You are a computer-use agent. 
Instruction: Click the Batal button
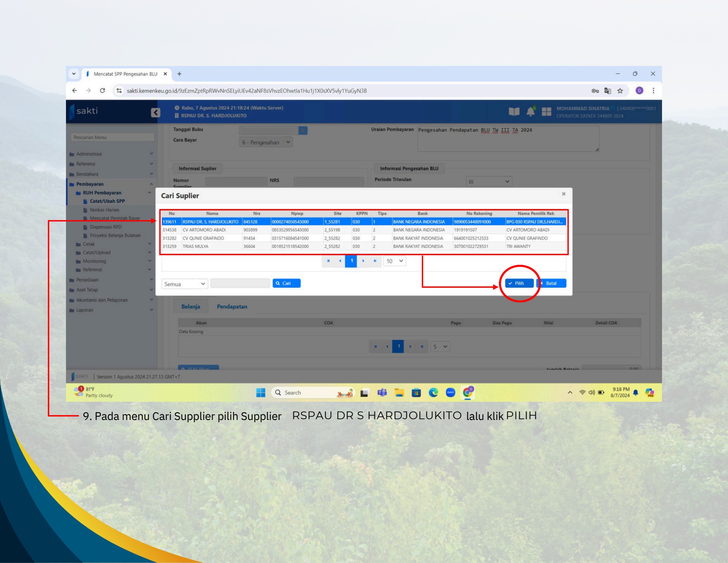click(x=552, y=283)
